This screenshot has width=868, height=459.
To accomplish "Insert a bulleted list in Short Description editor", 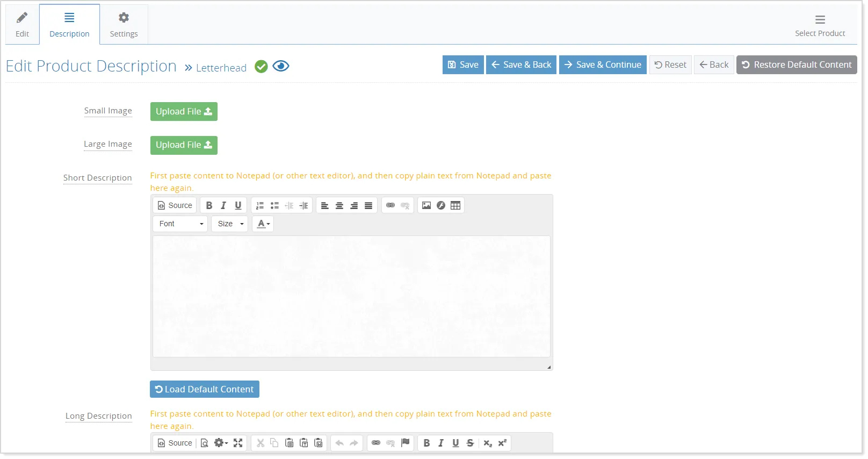I will (x=274, y=205).
